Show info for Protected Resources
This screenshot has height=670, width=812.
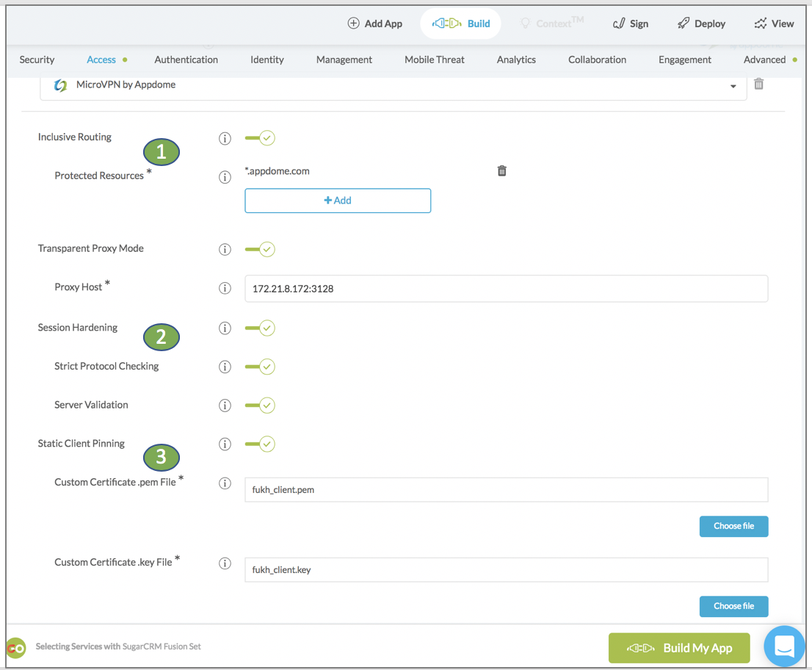point(225,177)
